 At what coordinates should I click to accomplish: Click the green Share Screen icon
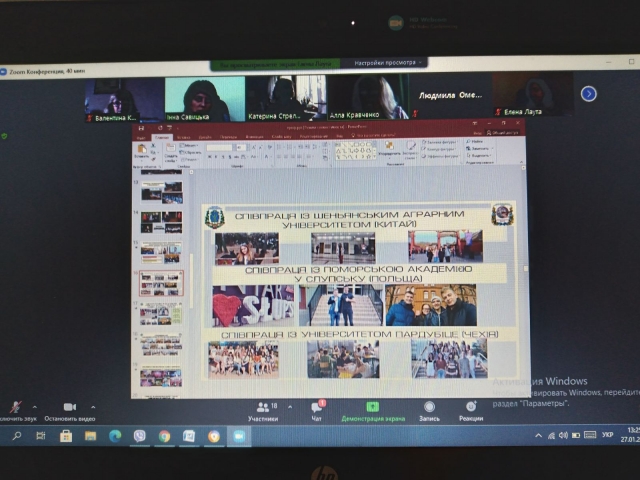373,407
